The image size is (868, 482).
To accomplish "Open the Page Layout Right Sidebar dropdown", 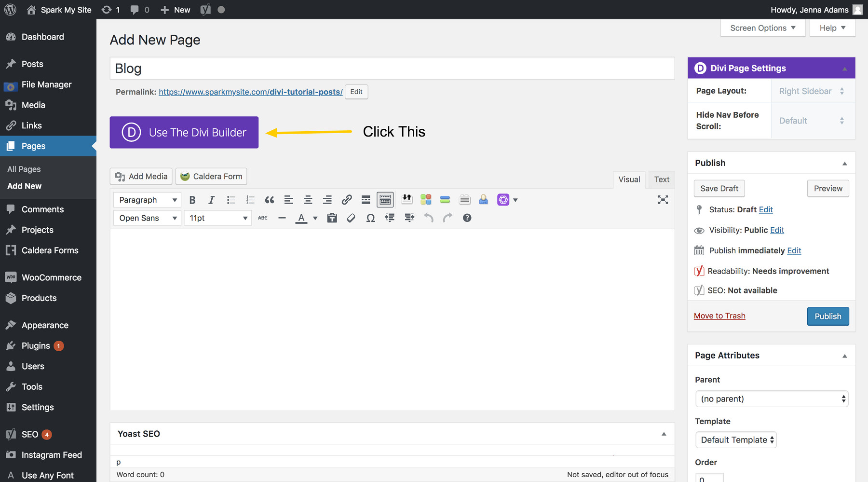I will (813, 91).
